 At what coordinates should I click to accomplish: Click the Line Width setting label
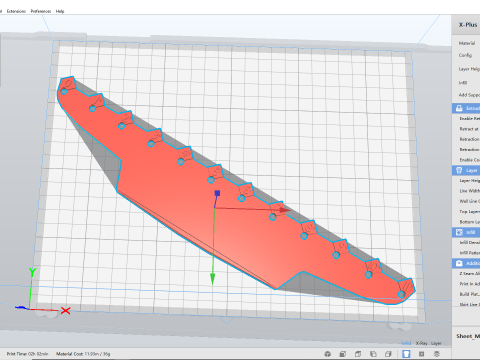tap(470, 191)
